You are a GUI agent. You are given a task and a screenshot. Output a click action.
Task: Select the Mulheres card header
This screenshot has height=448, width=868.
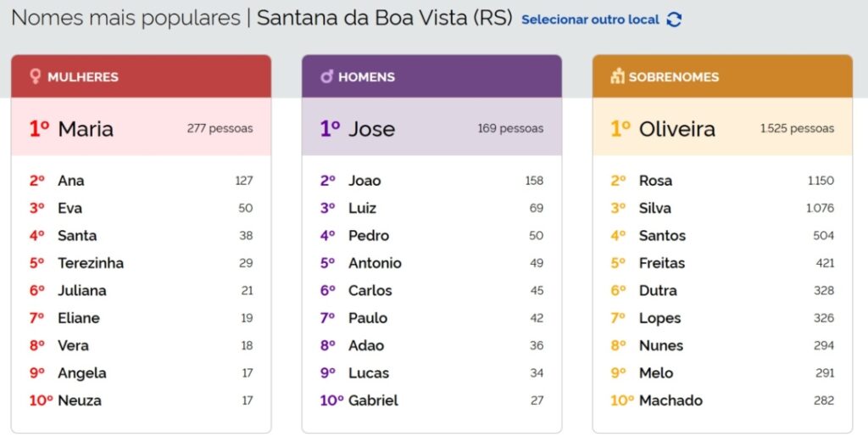141,76
